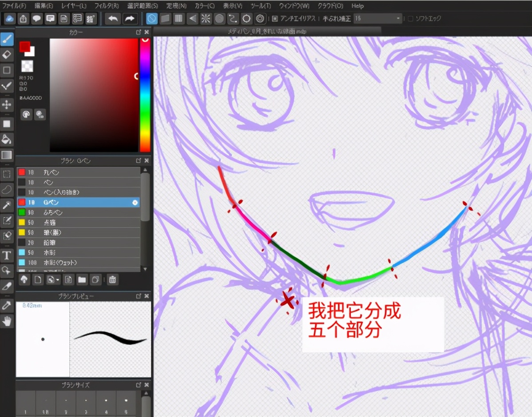Select the 水彩(ウェット) brush row

[78, 263]
